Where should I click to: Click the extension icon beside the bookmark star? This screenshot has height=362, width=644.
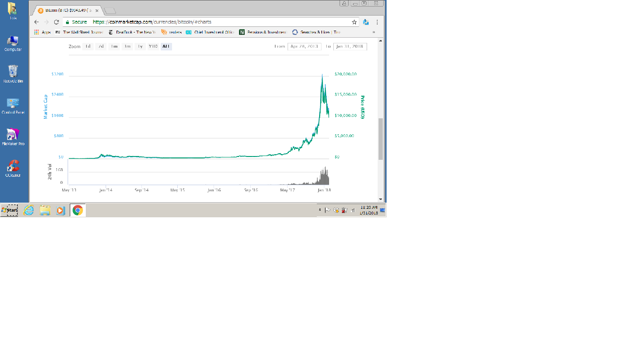(x=366, y=22)
